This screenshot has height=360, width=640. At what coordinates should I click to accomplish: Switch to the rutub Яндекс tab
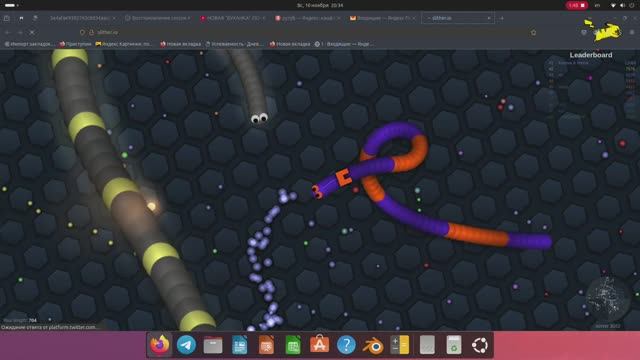pos(308,18)
